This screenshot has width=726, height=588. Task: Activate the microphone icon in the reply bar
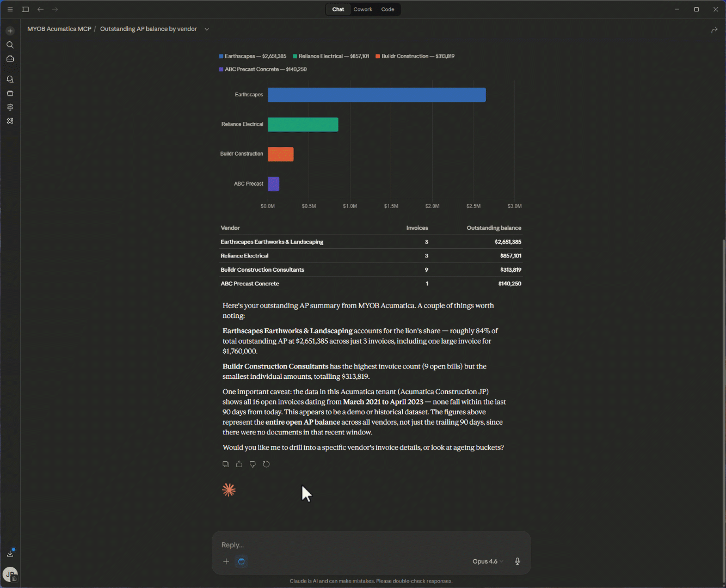pos(517,561)
